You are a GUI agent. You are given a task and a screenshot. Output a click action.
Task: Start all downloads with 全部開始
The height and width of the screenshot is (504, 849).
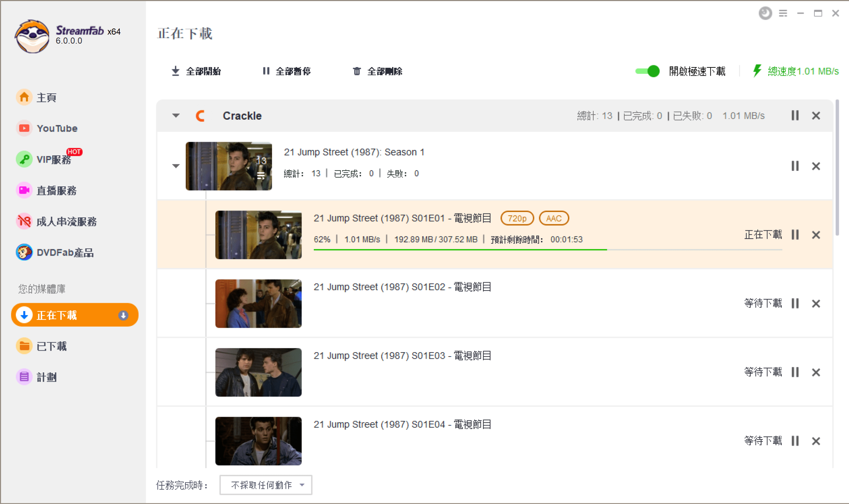point(196,71)
